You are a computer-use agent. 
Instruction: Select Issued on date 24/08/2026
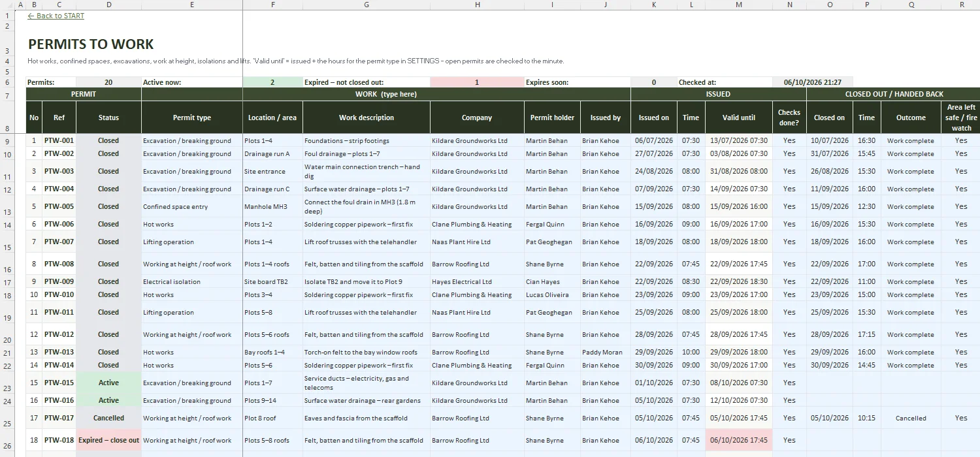pos(653,171)
